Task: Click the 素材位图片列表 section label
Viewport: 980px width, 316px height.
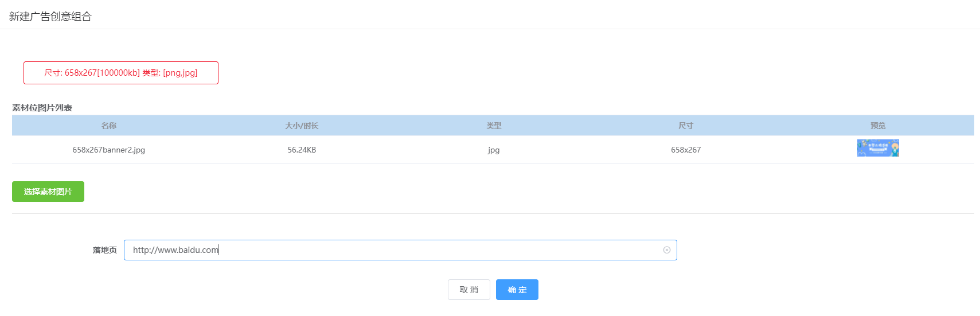Action: [42, 108]
